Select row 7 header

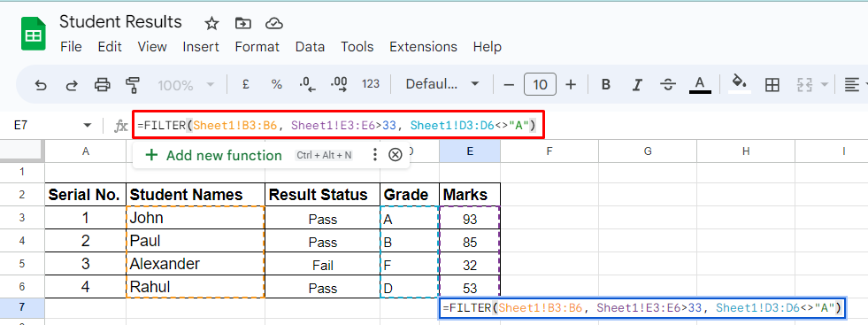point(22,307)
